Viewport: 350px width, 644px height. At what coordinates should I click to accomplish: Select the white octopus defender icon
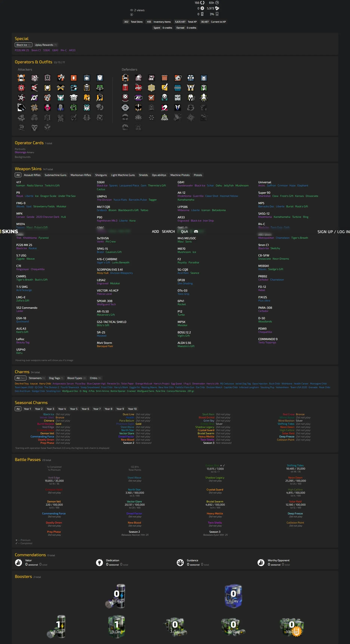pyautogui.click(x=204, y=97)
